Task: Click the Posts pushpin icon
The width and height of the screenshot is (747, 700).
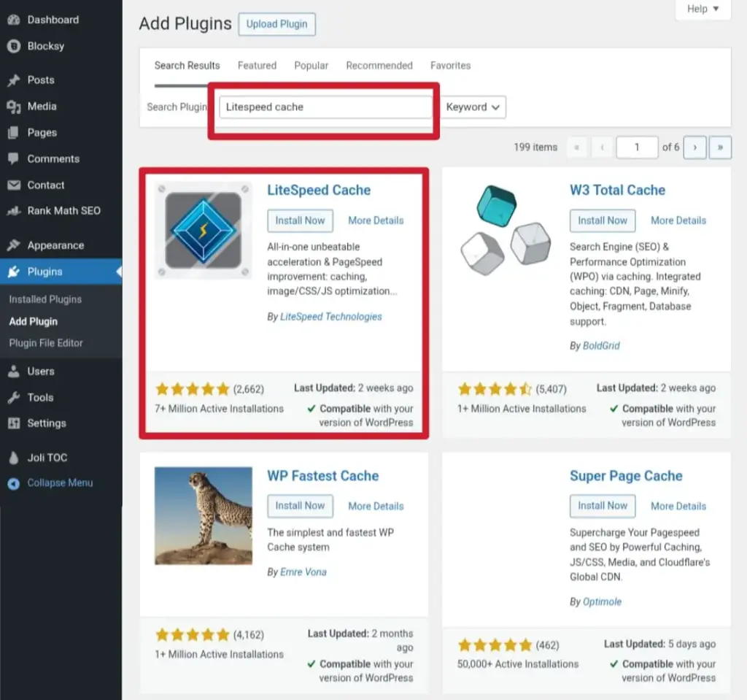Action: point(14,80)
